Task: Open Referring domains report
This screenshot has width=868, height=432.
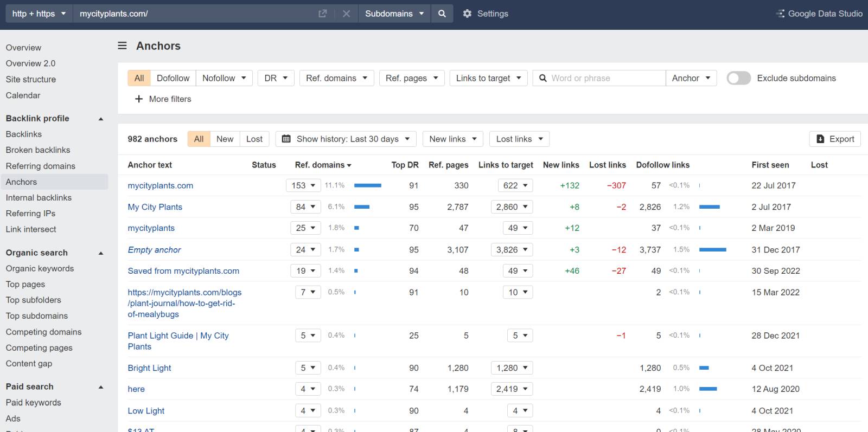Action: tap(41, 166)
